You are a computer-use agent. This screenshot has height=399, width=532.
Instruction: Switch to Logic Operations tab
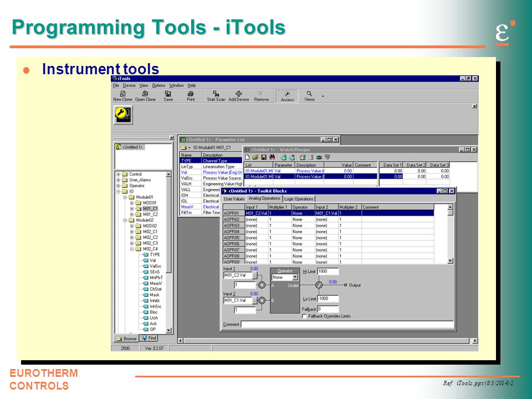(x=299, y=199)
